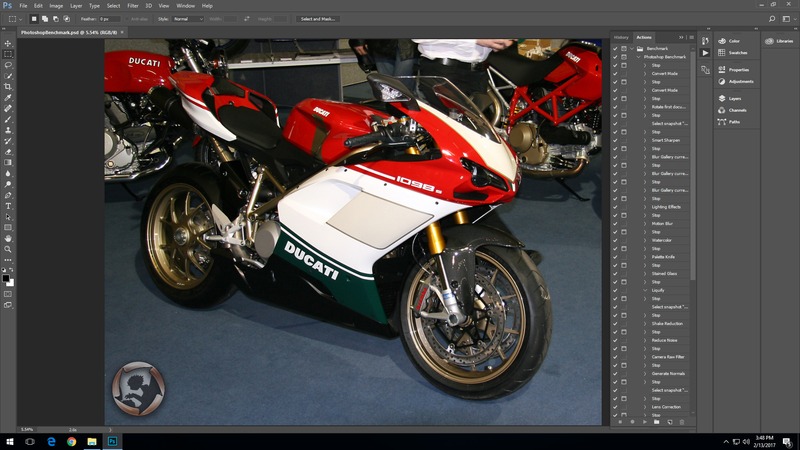This screenshot has width=800, height=450.
Task: Open the Style dropdown in options bar
Action: 187,18
